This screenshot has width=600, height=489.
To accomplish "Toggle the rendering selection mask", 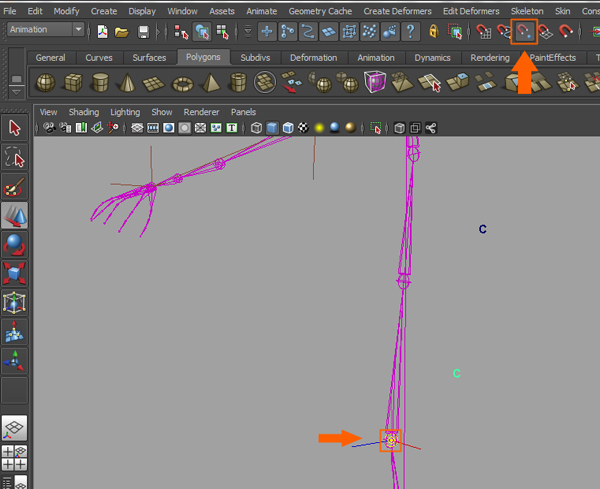I will tap(390, 31).
